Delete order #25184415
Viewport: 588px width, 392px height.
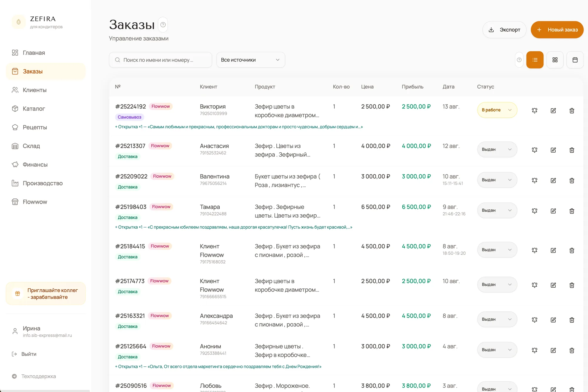point(572,250)
